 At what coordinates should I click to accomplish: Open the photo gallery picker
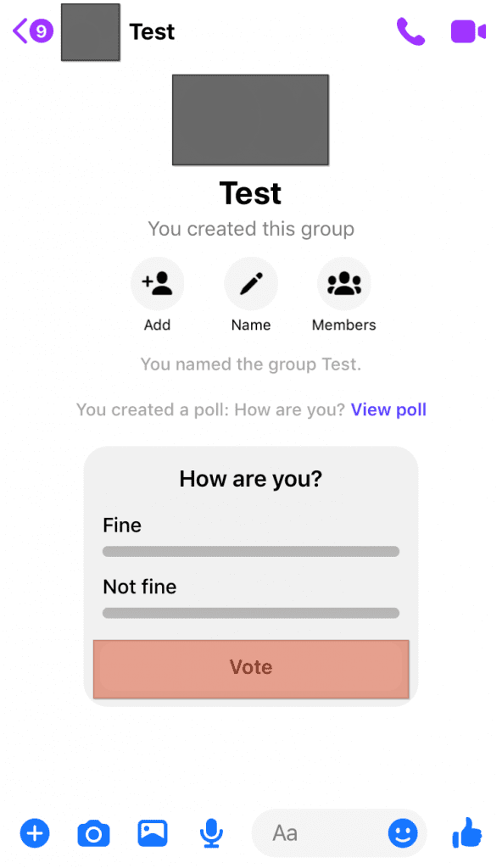(152, 833)
